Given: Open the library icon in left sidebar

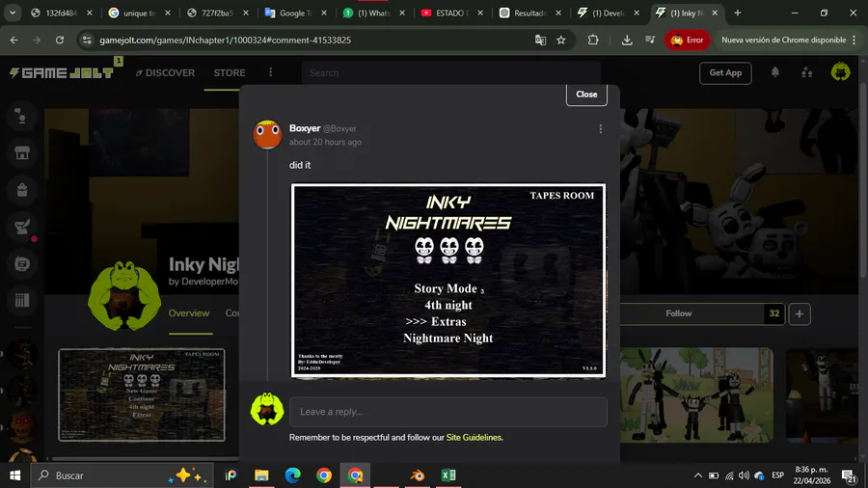Looking at the screenshot, I should point(22,301).
